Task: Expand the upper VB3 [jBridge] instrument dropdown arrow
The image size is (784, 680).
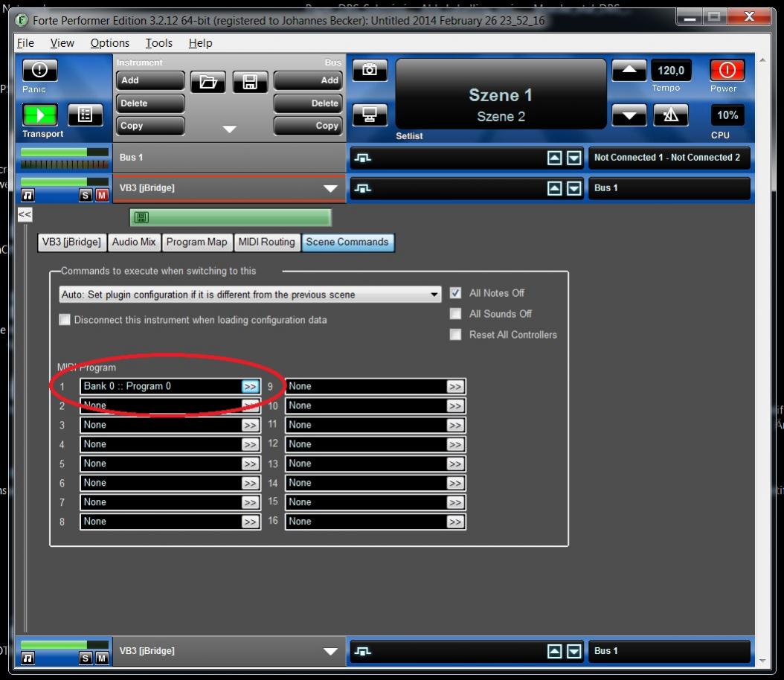Action: pyautogui.click(x=330, y=188)
